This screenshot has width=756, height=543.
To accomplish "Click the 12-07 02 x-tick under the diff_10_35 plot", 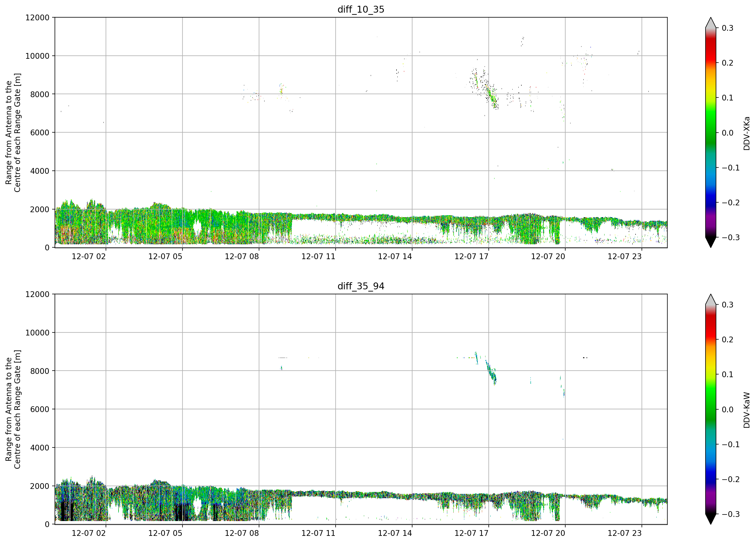I will pyautogui.click(x=89, y=256).
